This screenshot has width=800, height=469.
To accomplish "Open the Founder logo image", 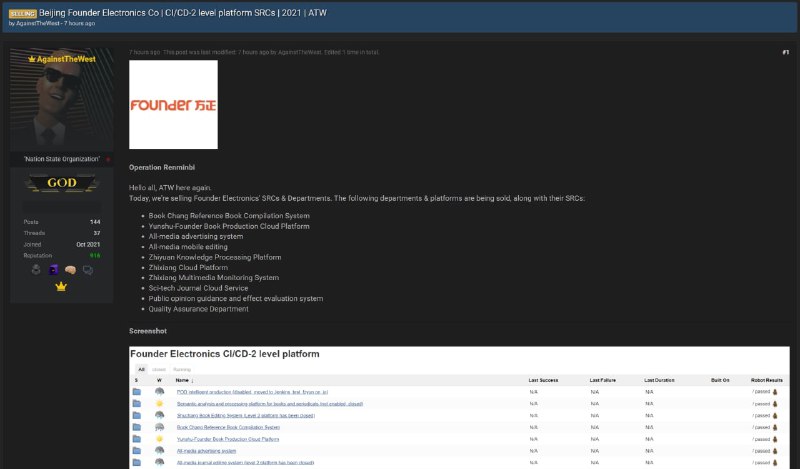I will click(x=173, y=105).
